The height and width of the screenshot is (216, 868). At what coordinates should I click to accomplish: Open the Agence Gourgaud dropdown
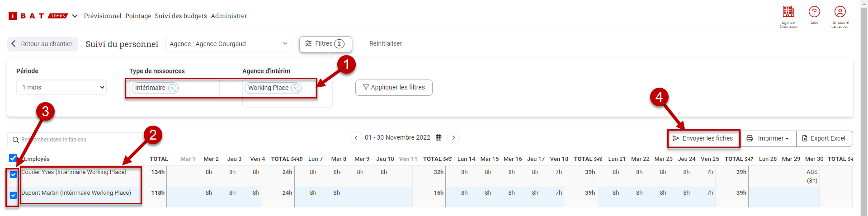[x=228, y=44]
